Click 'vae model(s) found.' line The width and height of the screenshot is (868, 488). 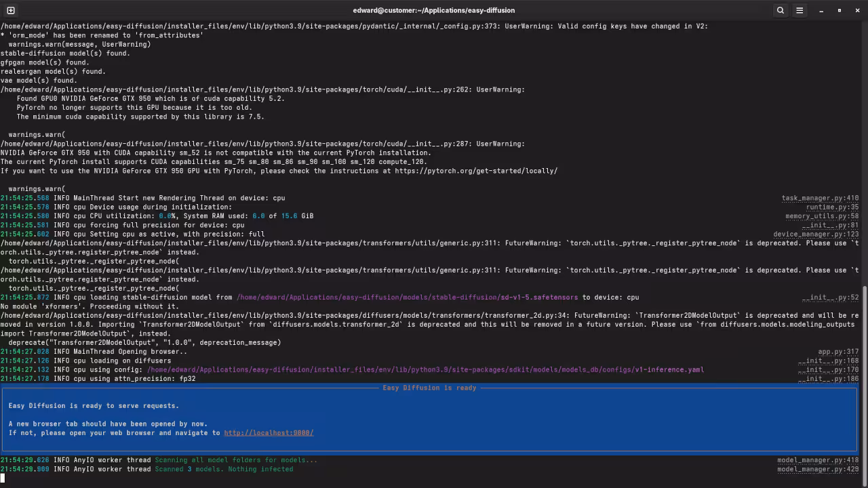coord(39,81)
